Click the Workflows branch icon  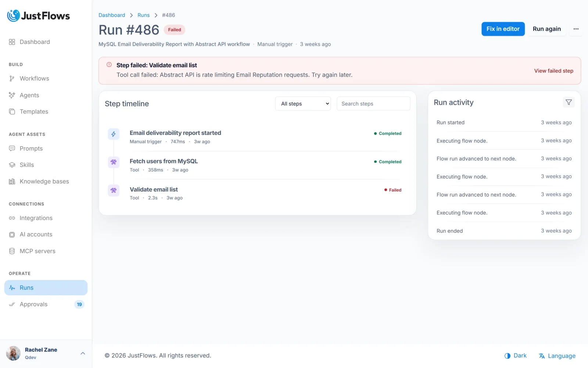(12, 79)
